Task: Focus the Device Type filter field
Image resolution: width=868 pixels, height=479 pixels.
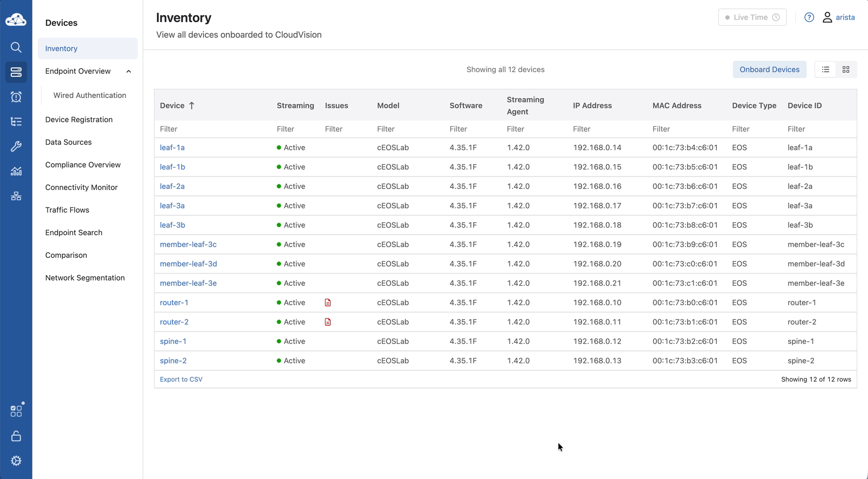Action: 754,129
